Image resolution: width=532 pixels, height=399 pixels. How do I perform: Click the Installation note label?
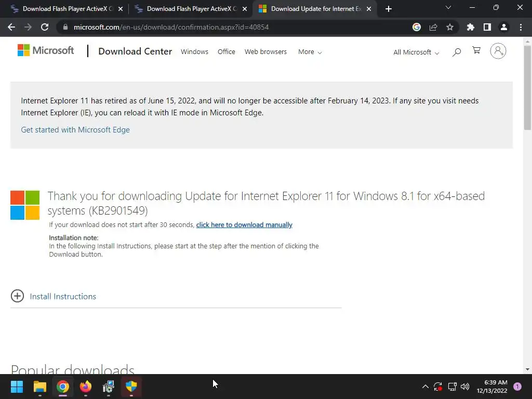[x=74, y=238]
